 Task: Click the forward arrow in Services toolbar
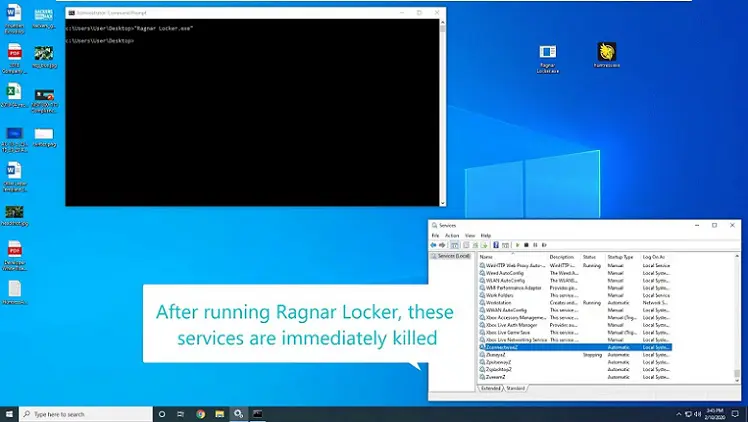pos(442,245)
